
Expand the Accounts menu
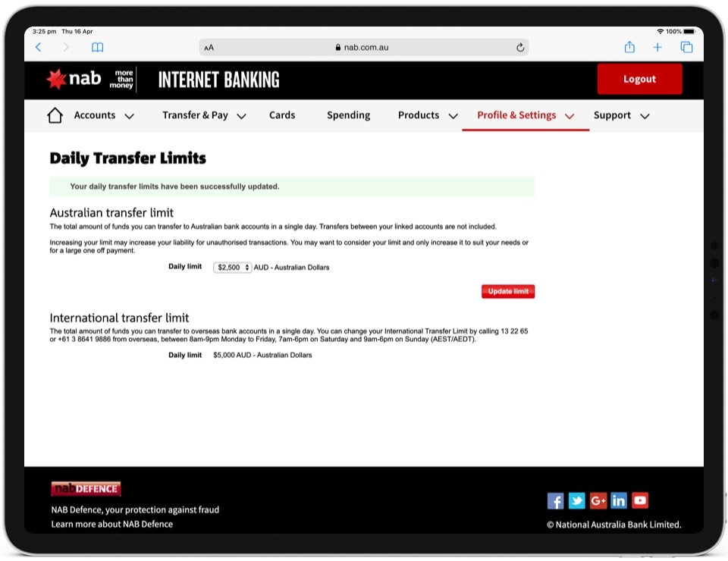pyautogui.click(x=104, y=116)
